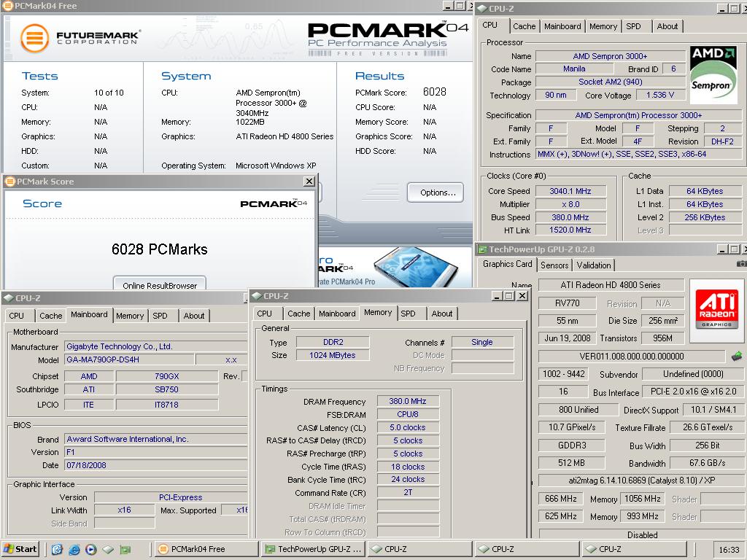The image size is (747, 560).
Task: Click the Code Name Manila field
Action: pos(574,69)
